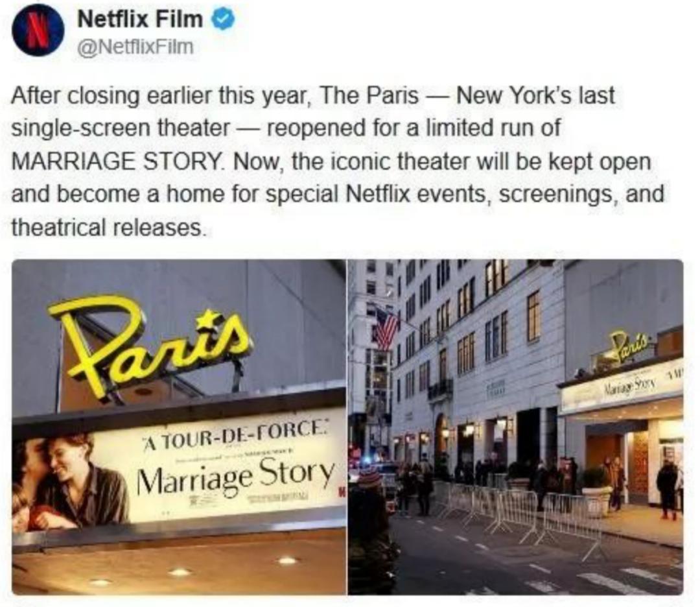Click the 'theatrical releases.' tweet line

[x=109, y=228]
